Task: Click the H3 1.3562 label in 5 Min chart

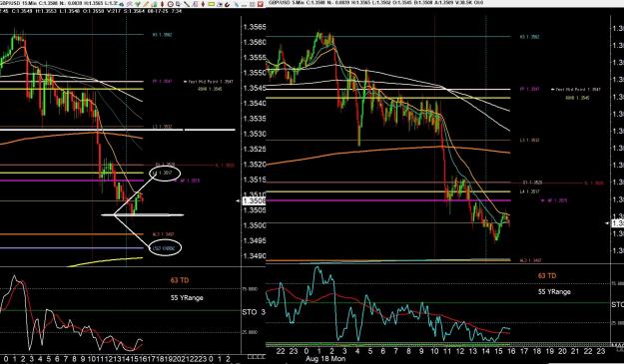Action: coord(530,37)
